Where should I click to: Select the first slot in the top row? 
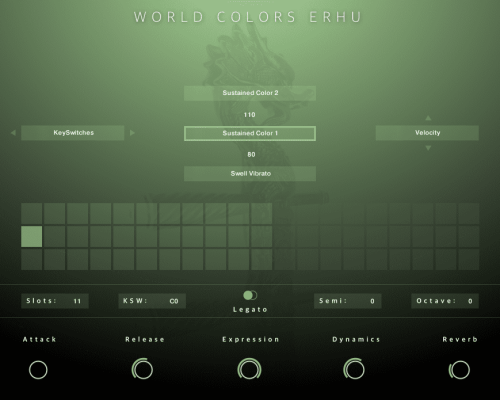[x=32, y=214]
